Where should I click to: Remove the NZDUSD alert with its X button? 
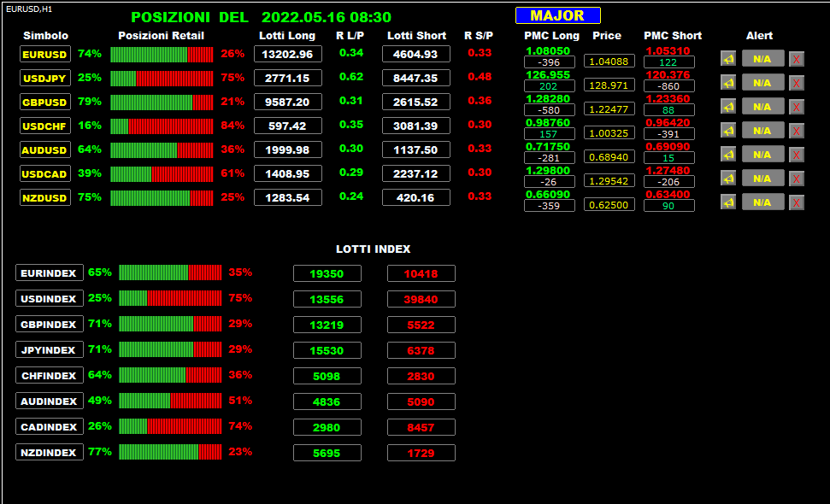tap(797, 202)
